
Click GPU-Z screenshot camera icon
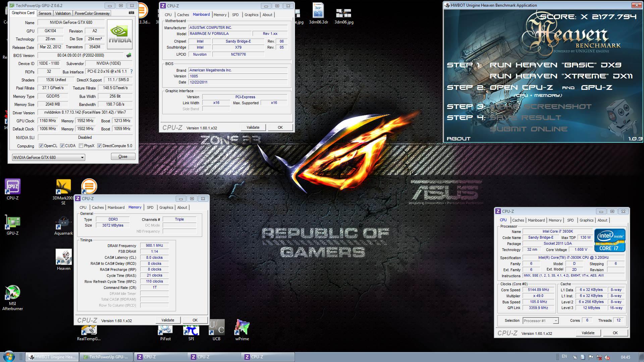(x=131, y=13)
